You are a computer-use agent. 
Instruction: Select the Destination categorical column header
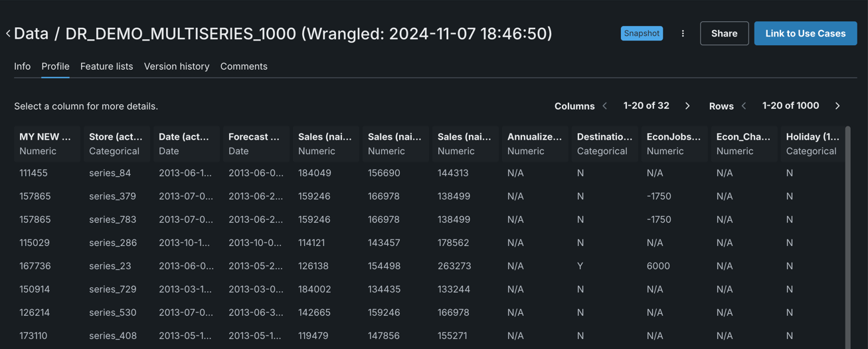pyautogui.click(x=604, y=143)
